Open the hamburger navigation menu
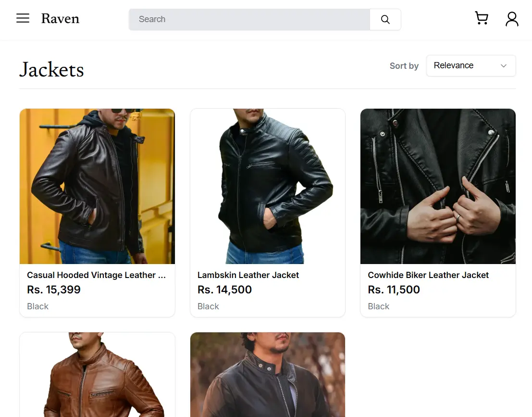The height and width of the screenshot is (417, 532). point(23,18)
